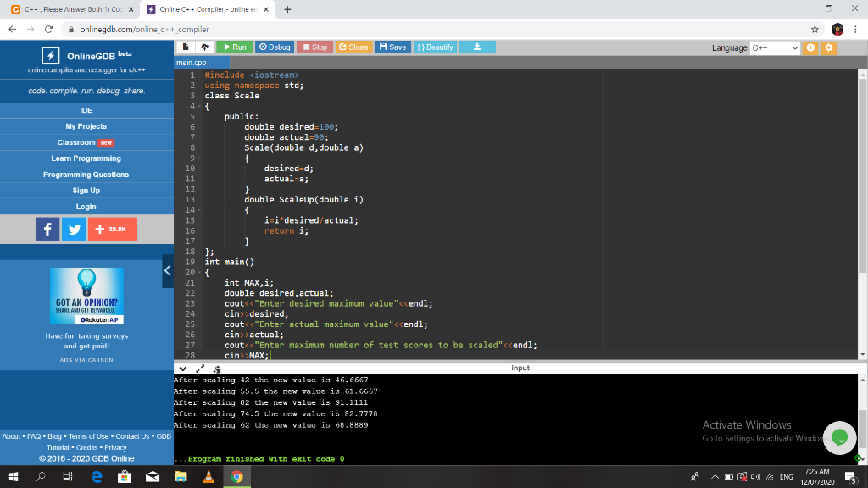Open the Language dropdown
The image size is (868, 488).
tap(775, 47)
